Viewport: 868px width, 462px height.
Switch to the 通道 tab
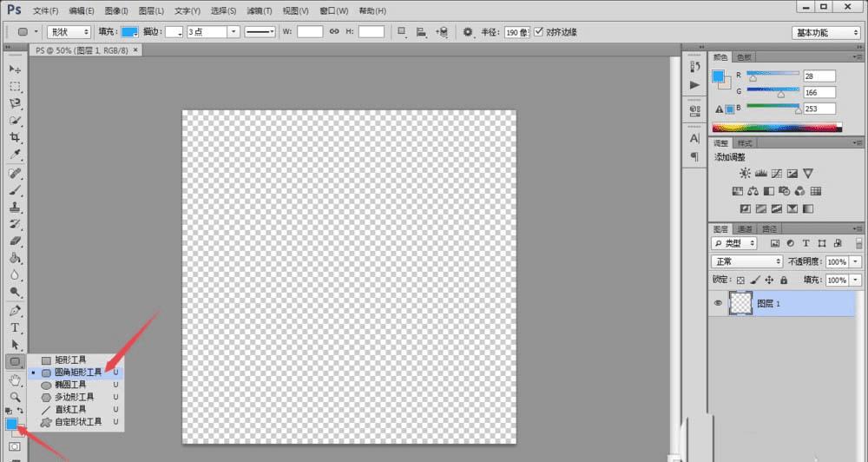point(745,228)
